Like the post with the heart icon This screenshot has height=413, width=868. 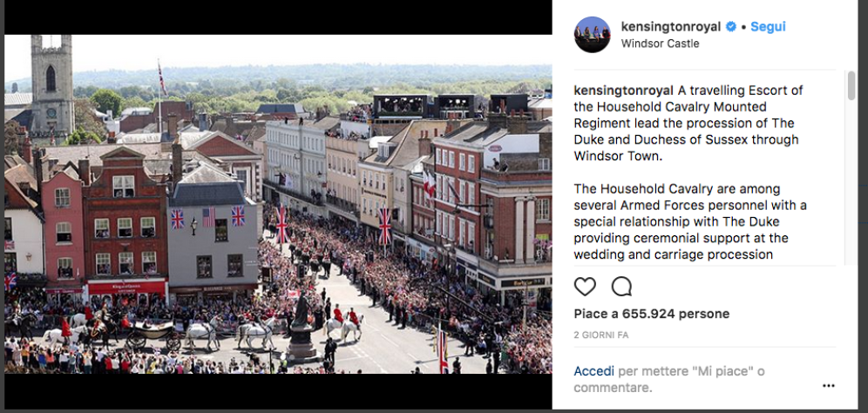click(x=585, y=287)
